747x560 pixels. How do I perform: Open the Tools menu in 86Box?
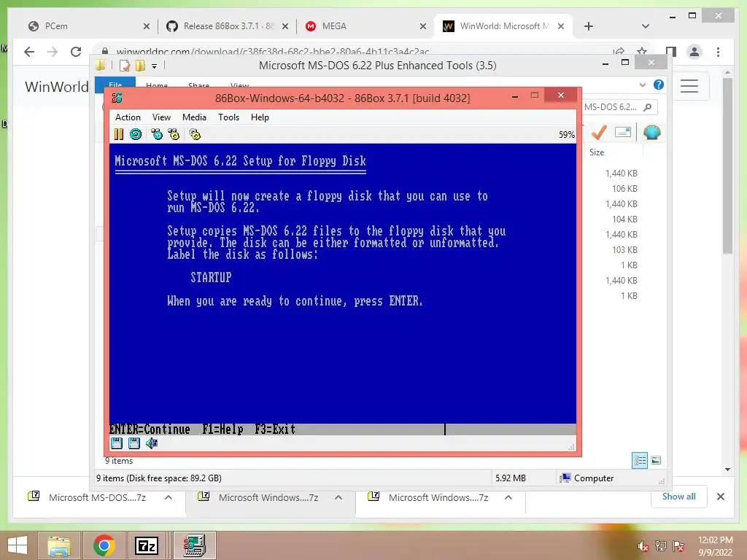coord(228,117)
